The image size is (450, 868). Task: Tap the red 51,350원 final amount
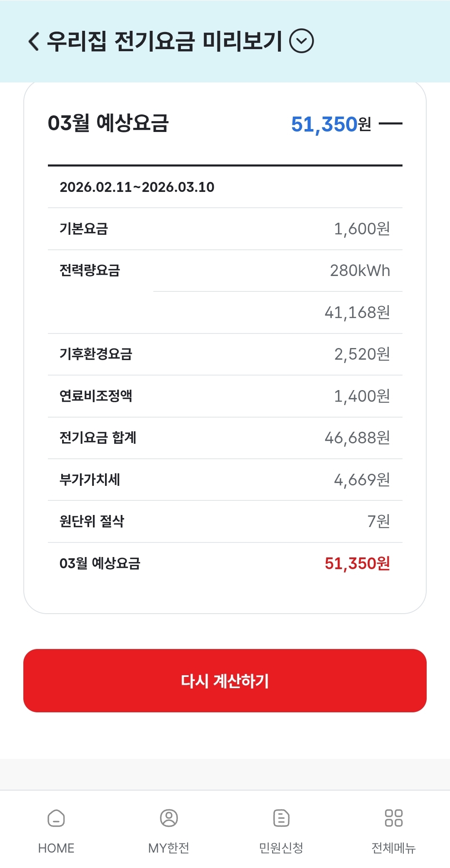click(x=357, y=563)
